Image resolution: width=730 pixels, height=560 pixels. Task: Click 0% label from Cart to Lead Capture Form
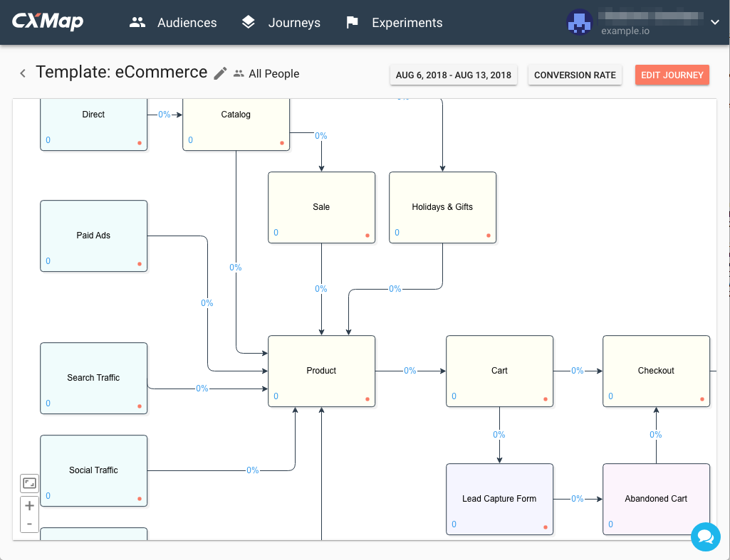499,435
